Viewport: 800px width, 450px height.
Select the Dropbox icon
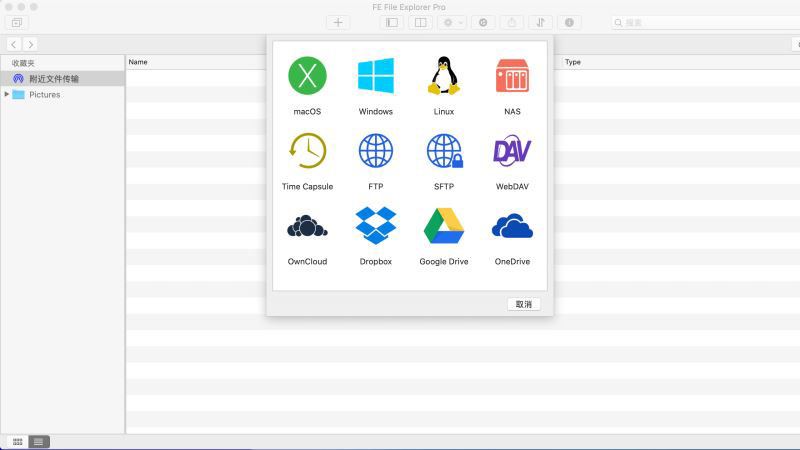[x=376, y=226]
